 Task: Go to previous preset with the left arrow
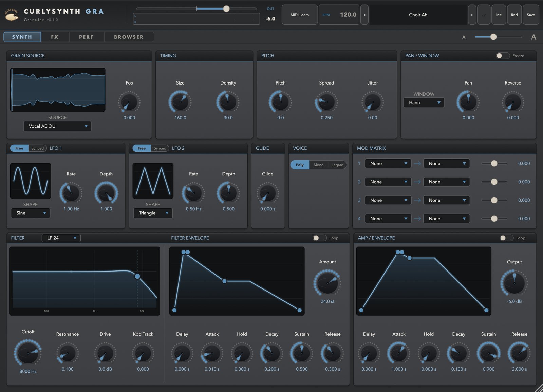364,15
